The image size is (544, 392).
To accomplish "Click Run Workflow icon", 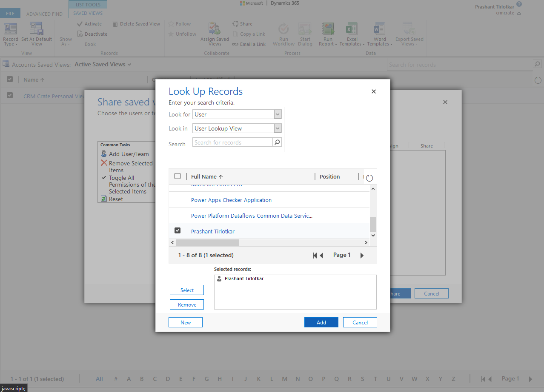I will pos(283,29).
